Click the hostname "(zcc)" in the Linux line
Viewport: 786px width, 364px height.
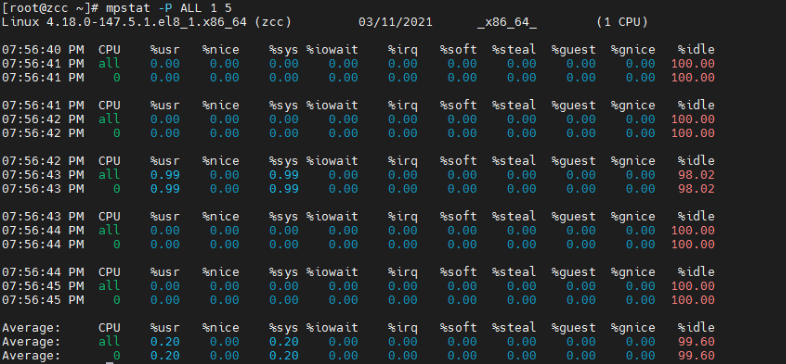pos(273,22)
